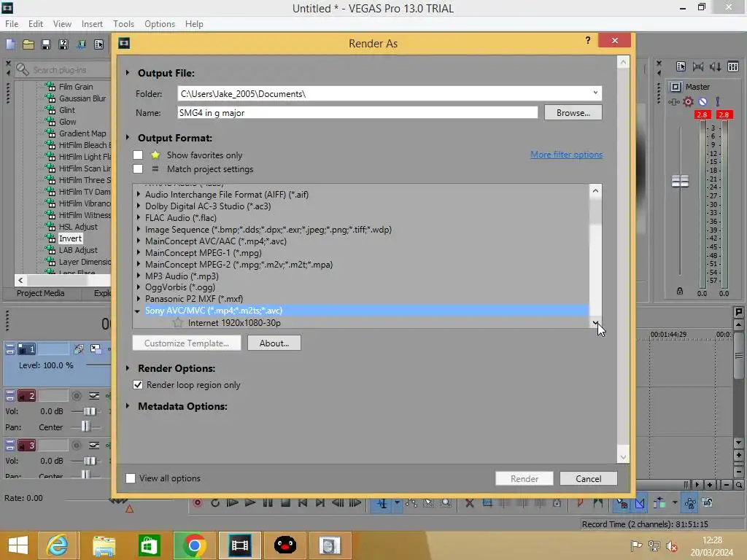Click the Master bus settings gear icon
747x560 pixels.
[x=688, y=101]
